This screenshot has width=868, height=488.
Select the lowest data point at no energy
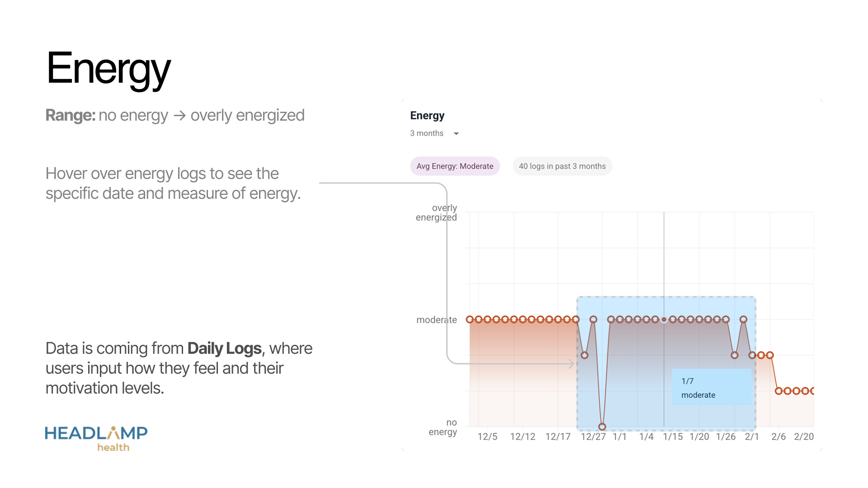(602, 427)
